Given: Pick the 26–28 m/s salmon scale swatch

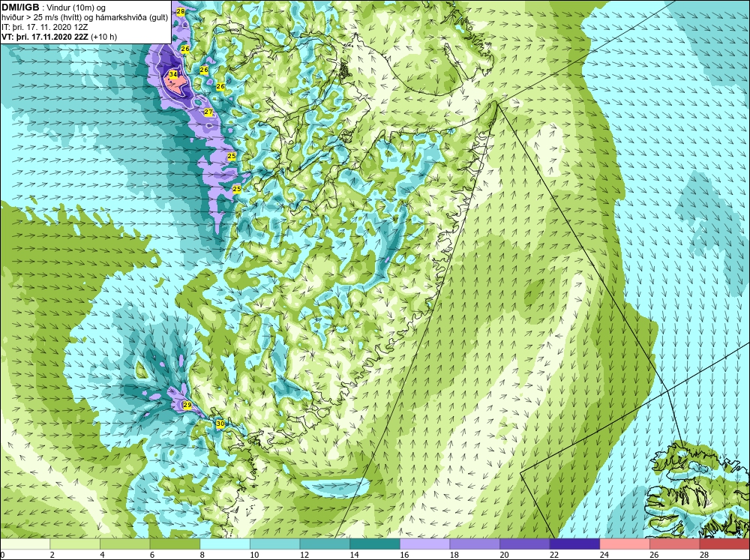Looking at the screenshot, I should pyautogui.click(x=674, y=544).
